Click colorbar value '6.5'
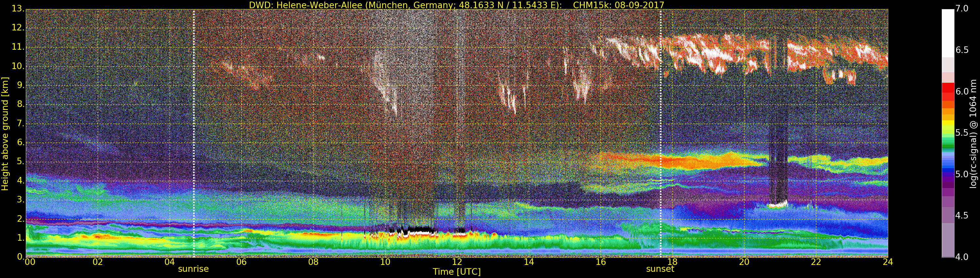This screenshot has width=980, height=278. point(962,50)
